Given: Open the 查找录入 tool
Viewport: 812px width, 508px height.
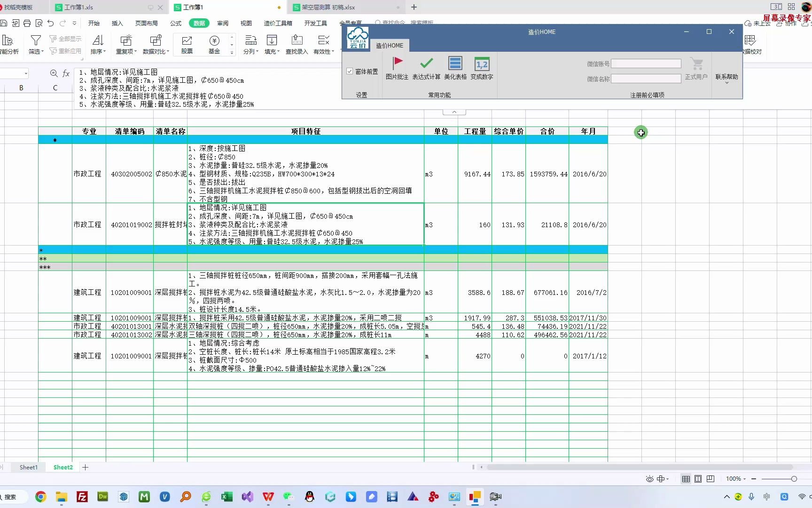Looking at the screenshot, I should click(x=297, y=45).
